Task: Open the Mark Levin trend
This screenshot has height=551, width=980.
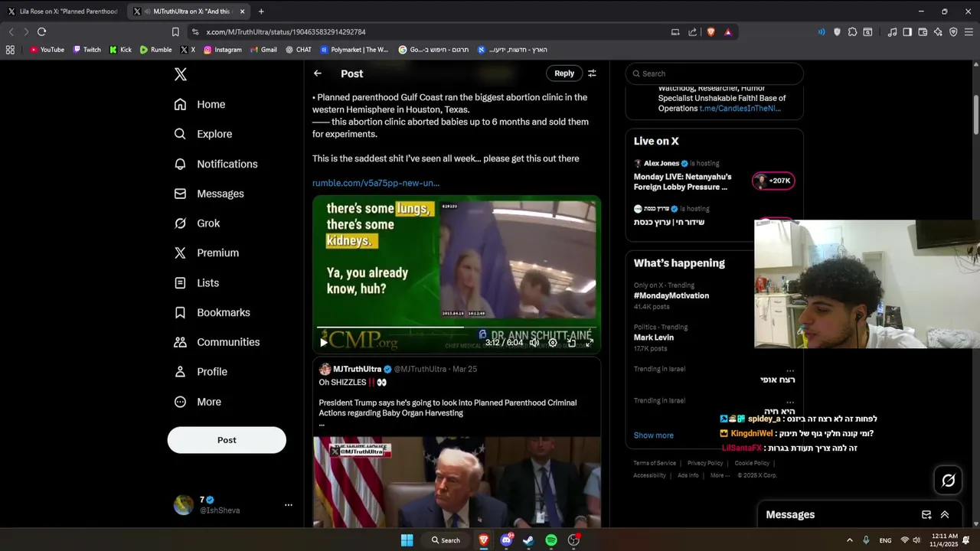Action: click(655, 337)
